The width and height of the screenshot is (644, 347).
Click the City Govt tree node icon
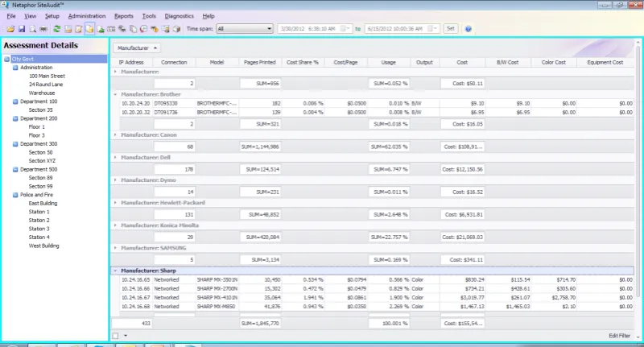[7, 59]
